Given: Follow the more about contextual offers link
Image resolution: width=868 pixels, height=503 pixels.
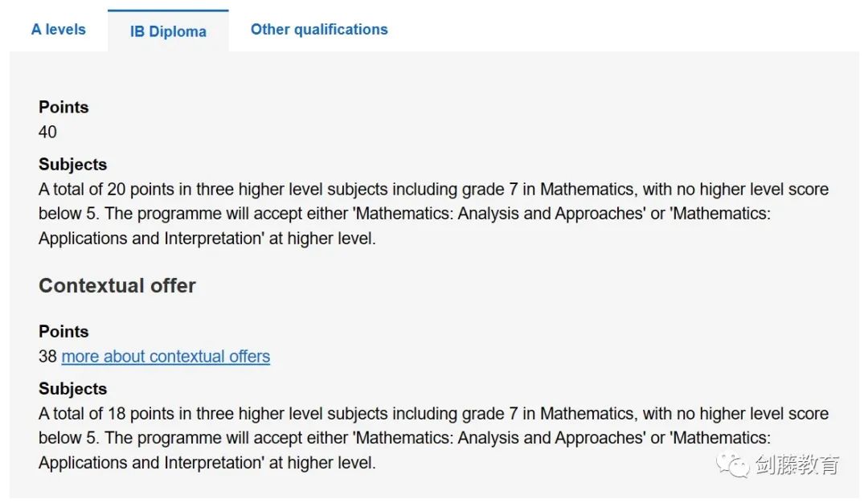Looking at the screenshot, I should coord(166,357).
